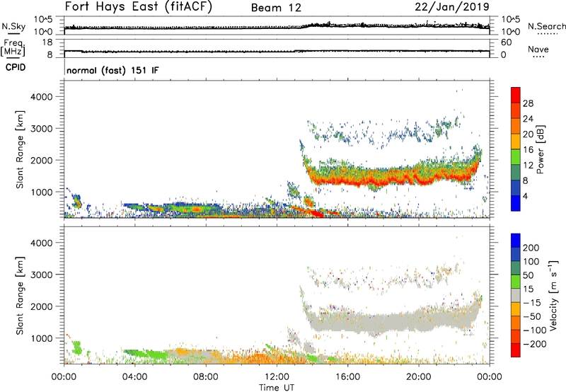Image resolution: width=566 pixels, height=392 pixels.
Task: Click the 'Time UT' axis label
Action: [277, 387]
